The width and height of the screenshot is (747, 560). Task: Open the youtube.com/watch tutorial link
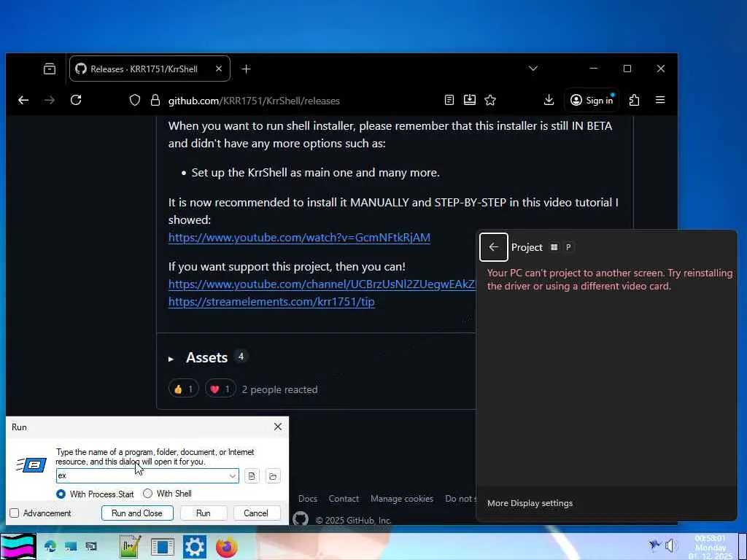299,238
